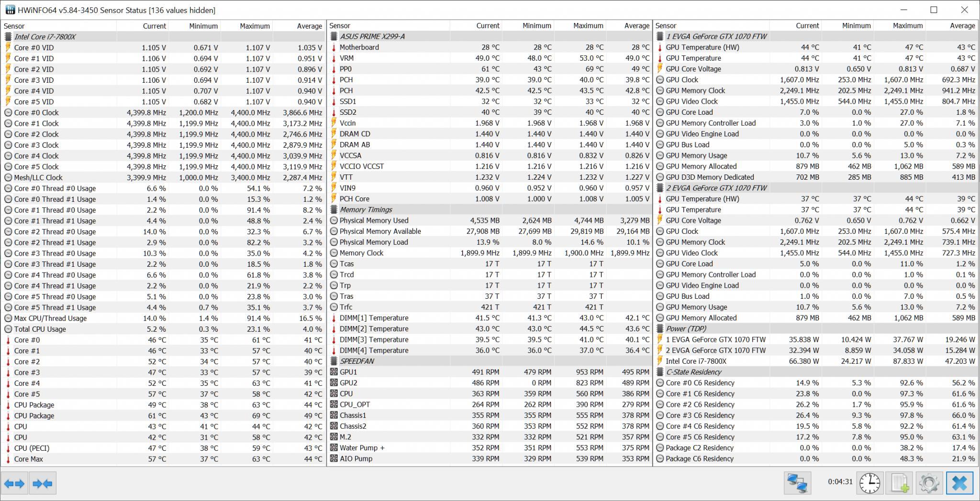Select the Tcas timing row
980x501 pixels.
pyautogui.click(x=490, y=264)
